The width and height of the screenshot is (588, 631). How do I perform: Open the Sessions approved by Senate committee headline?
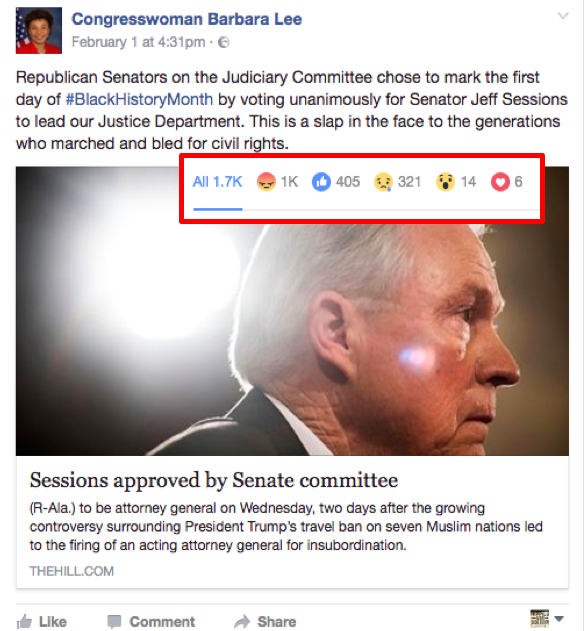tap(214, 480)
